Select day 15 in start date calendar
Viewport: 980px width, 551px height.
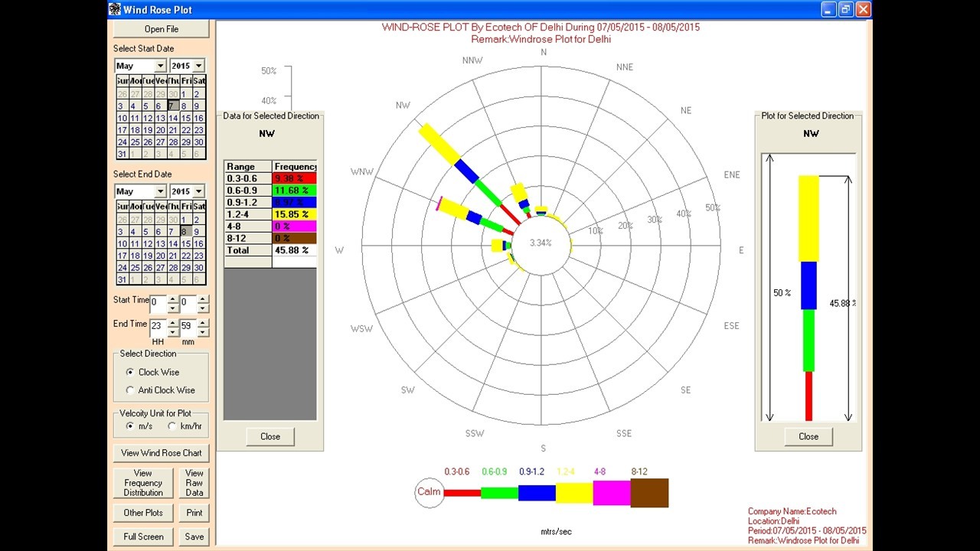click(x=186, y=119)
